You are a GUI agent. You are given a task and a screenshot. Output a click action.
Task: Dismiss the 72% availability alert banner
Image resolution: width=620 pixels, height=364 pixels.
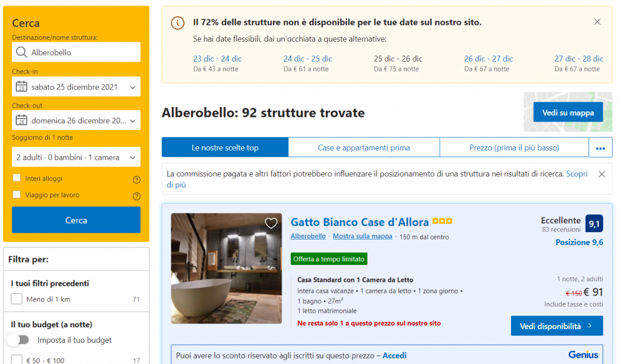coord(597,22)
